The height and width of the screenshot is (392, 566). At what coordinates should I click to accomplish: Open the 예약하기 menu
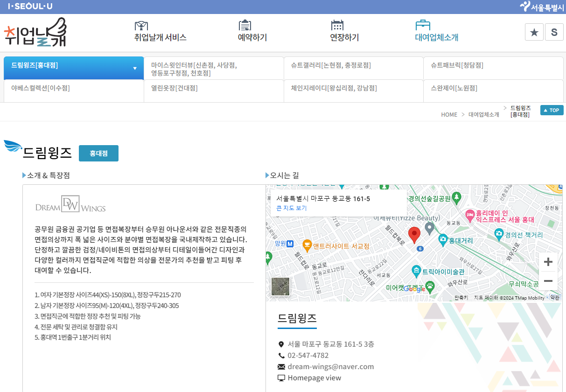coord(252,31)
